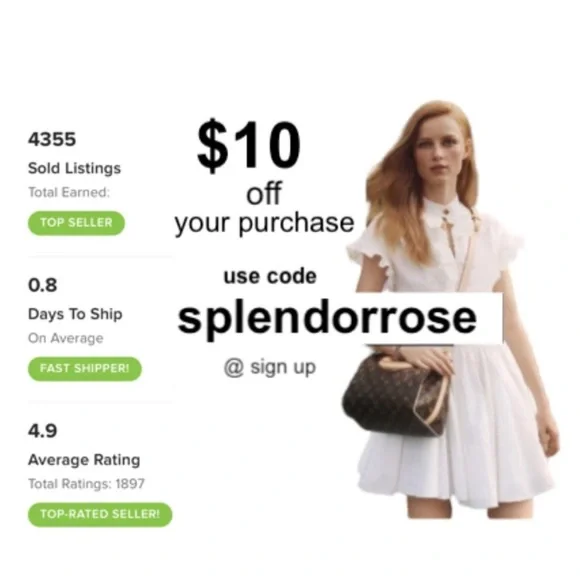Select the 4355 sold listings number
This screenshot has height=580, width=580.
point(52,139)
